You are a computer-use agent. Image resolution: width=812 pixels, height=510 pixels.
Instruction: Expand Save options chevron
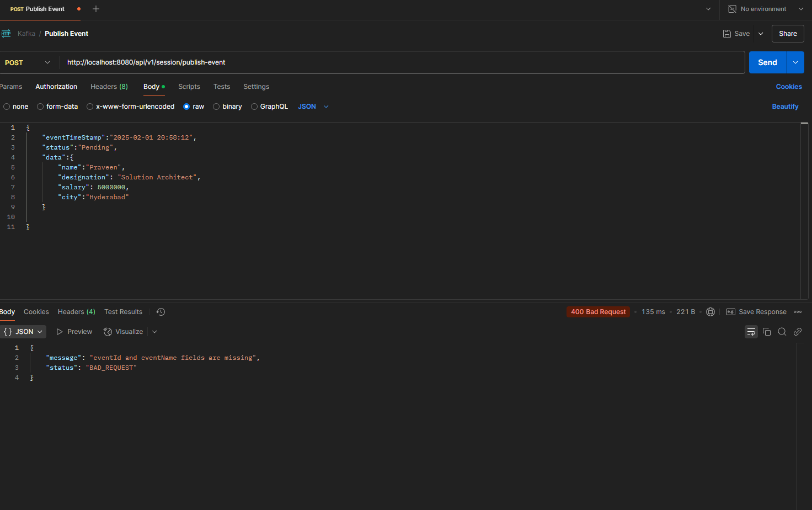click(x=761, y=34)
